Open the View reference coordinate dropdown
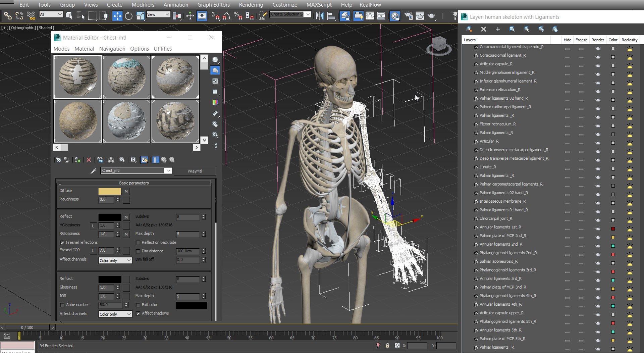644x353 pixels. point(158,14)
